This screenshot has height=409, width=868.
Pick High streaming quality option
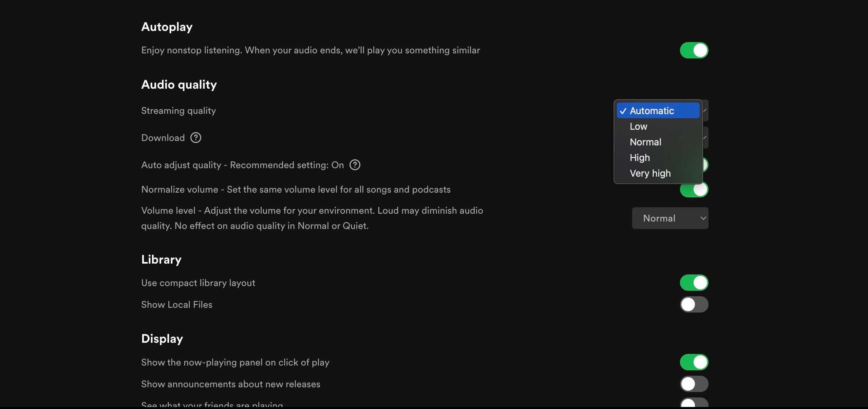coord(639,158)
